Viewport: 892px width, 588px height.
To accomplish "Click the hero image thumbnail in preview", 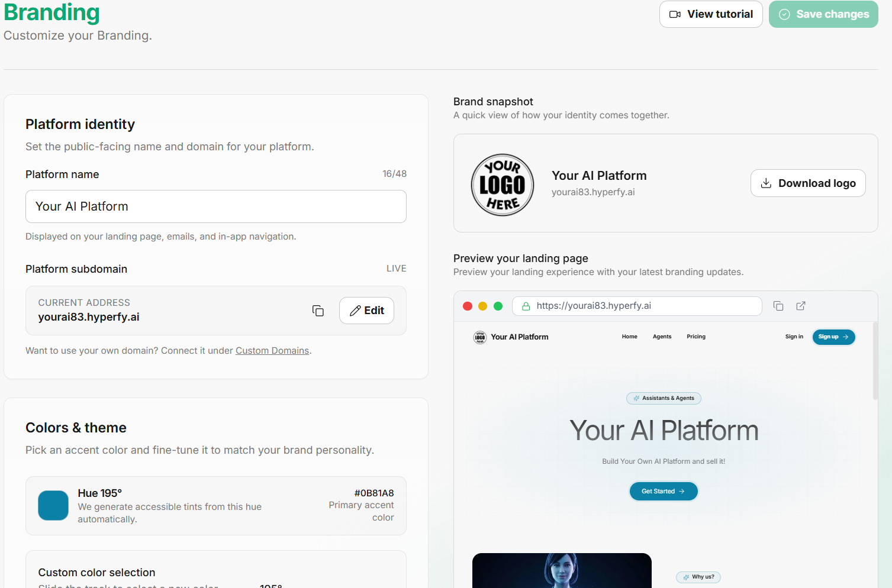I will 562,570.
